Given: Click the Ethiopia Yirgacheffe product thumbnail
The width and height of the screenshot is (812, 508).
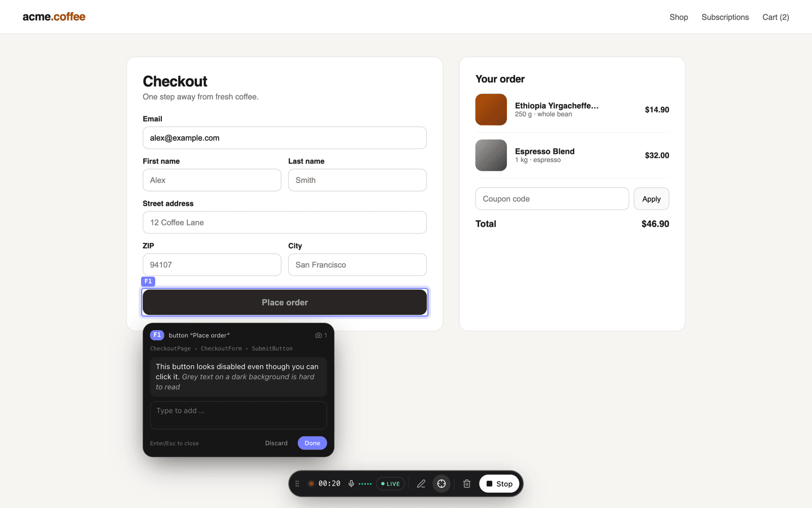Looking at the screenshot, I should point(491,109).
